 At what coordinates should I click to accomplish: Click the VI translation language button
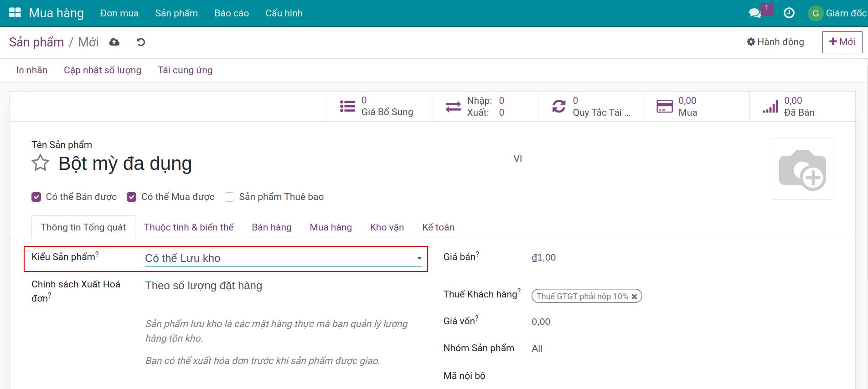tap(518, 159)
